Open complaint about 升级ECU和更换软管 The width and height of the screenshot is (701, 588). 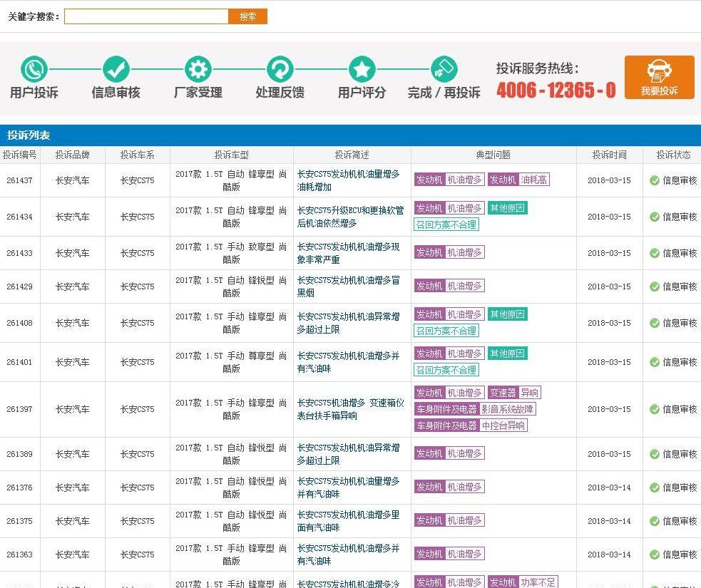pyautogui.click(x=350, y=217)
